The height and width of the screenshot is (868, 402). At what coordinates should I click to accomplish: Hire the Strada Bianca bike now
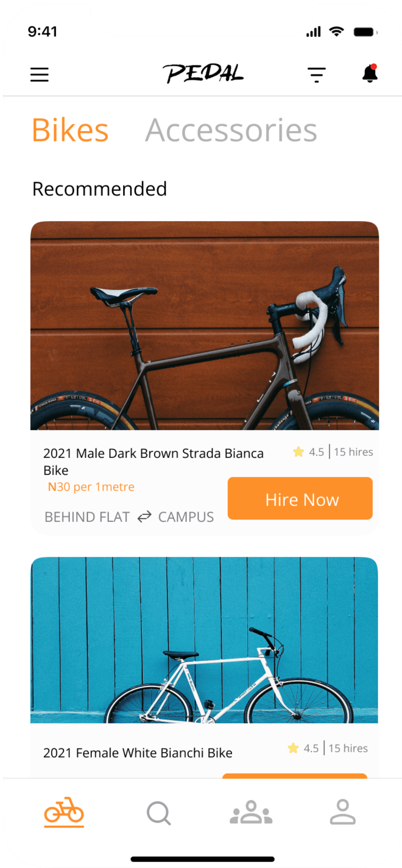(x=300, y=498)
